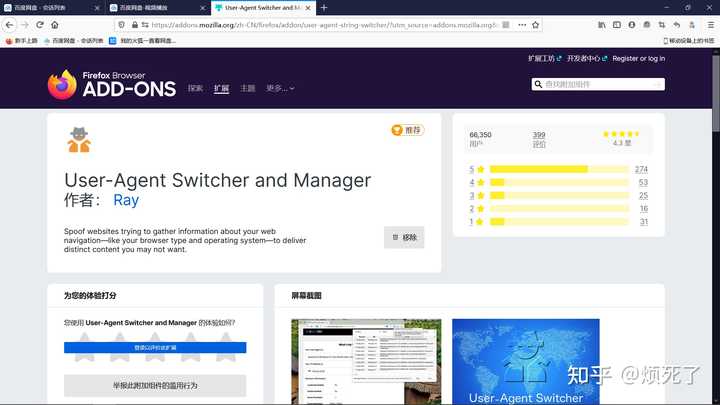
Task: Open the first bookmark with red icon
Action: [21, 41]
